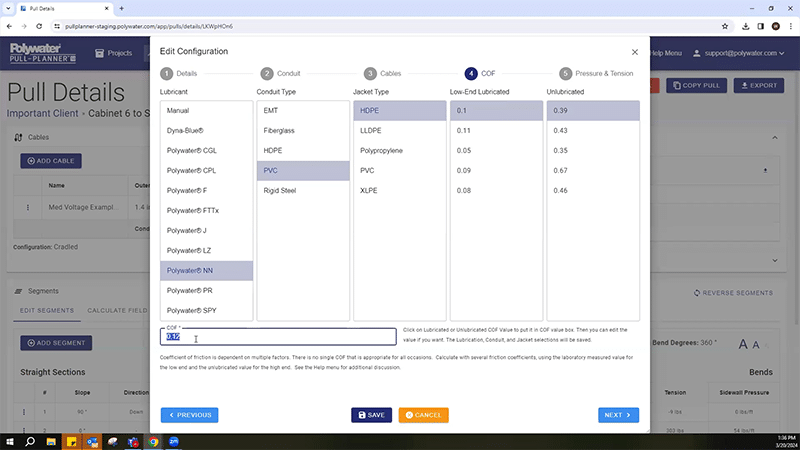Viewport: 800px width, 450px height.
Task: Pick low-end lubricated value 0.05
Action: point(496,151)
